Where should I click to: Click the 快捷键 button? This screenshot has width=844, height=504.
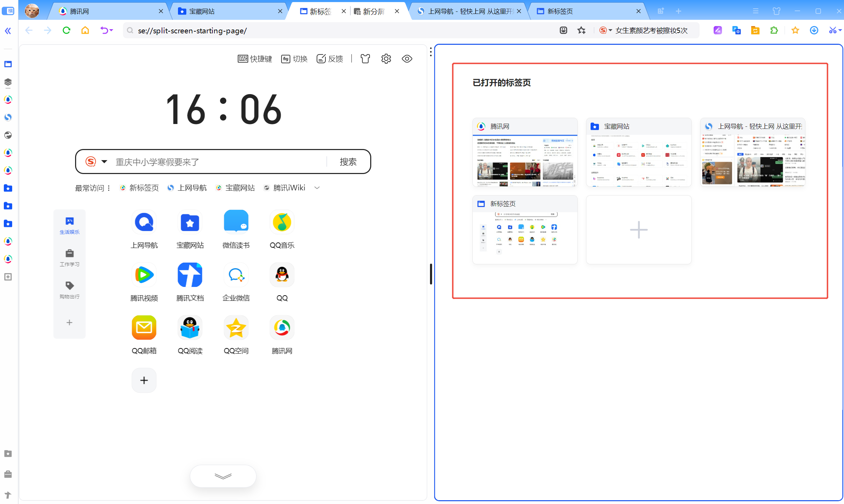(255, 59)
